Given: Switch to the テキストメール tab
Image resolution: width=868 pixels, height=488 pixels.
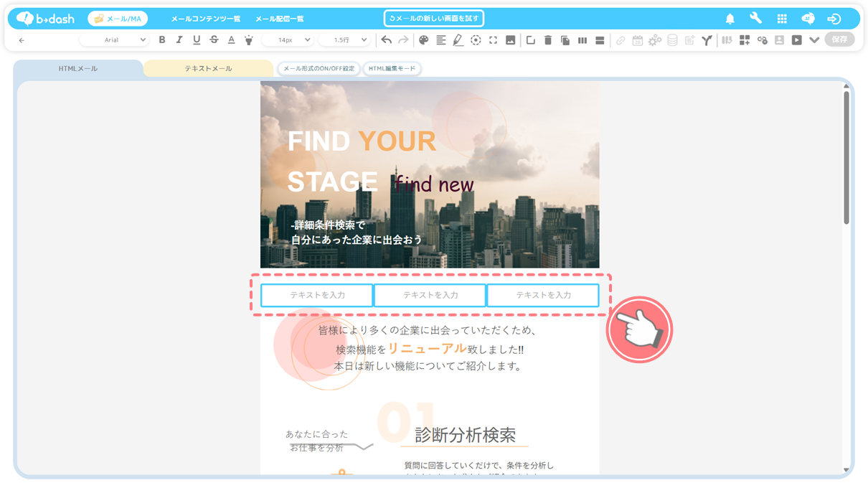Looking at the screenshot, I should (208, 69).
